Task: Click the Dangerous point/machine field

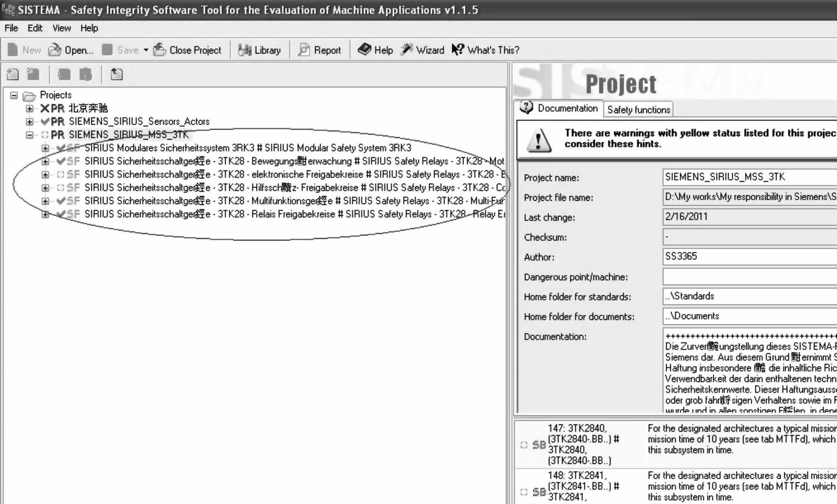Action: 750,276
